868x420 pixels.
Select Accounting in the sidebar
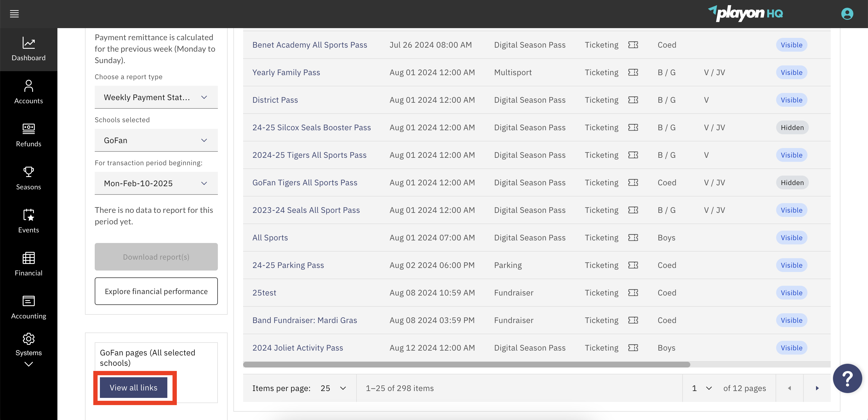click(29, 308)
